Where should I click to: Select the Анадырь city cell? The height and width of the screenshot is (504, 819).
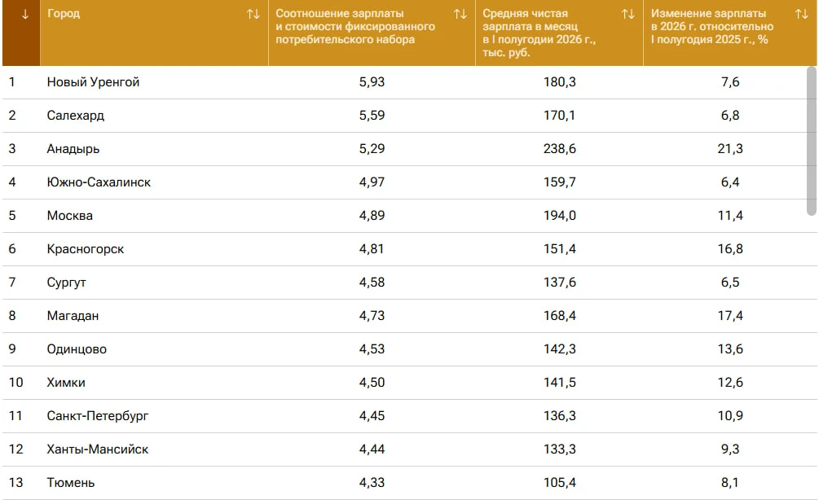(x=73, y=149)
